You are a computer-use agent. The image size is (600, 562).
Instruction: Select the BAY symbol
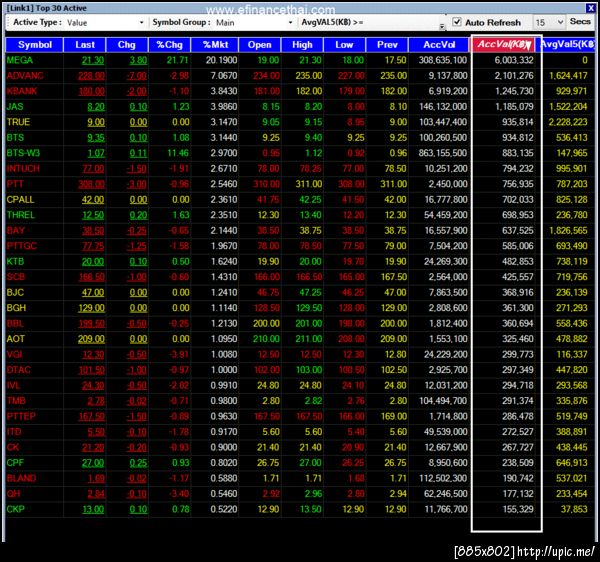click(x=16, y=231)
